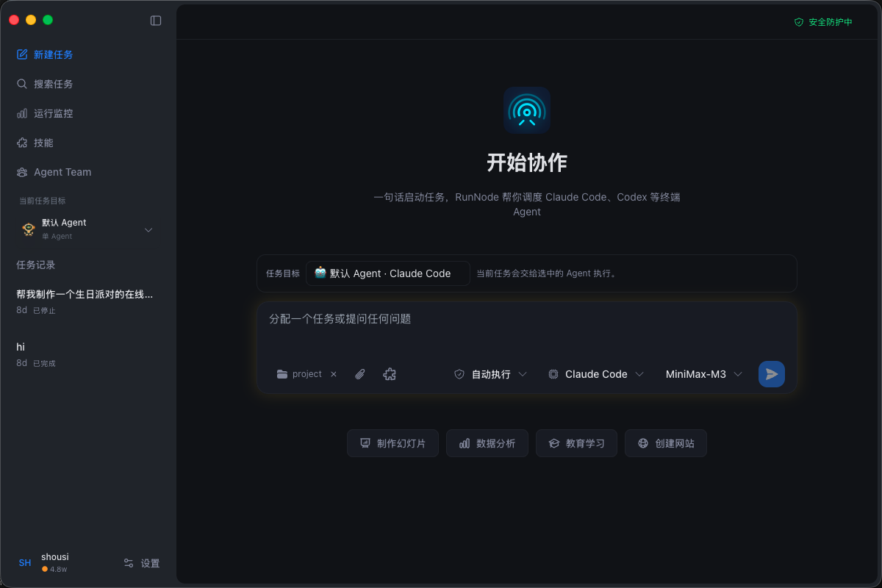The image size is (882, 588).
Task: Remove the project folder tag
Action: click(334, 374)
